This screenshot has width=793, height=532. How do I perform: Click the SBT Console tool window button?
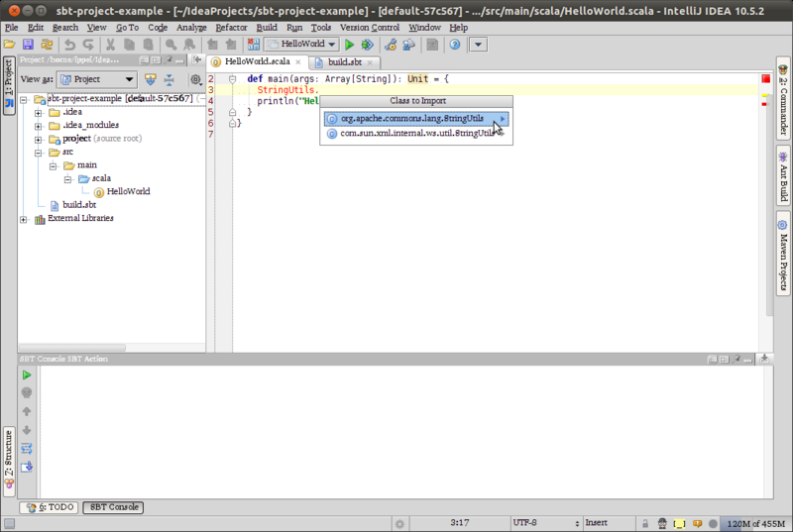point(113,507)
